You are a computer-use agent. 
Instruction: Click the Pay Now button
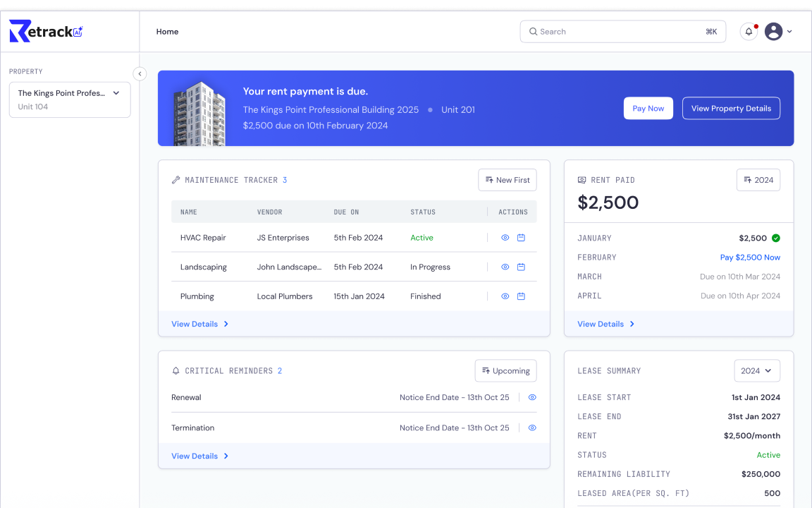pos(648,109)
